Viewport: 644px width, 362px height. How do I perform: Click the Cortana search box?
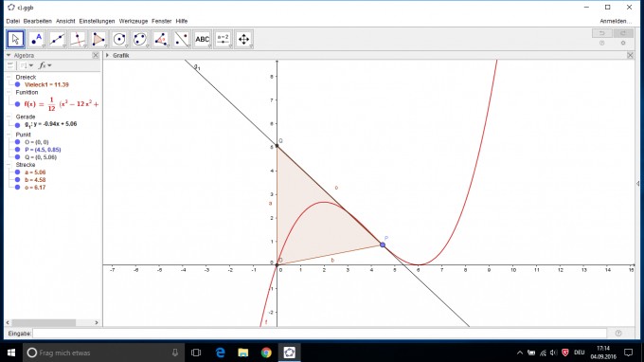(102, 353)
